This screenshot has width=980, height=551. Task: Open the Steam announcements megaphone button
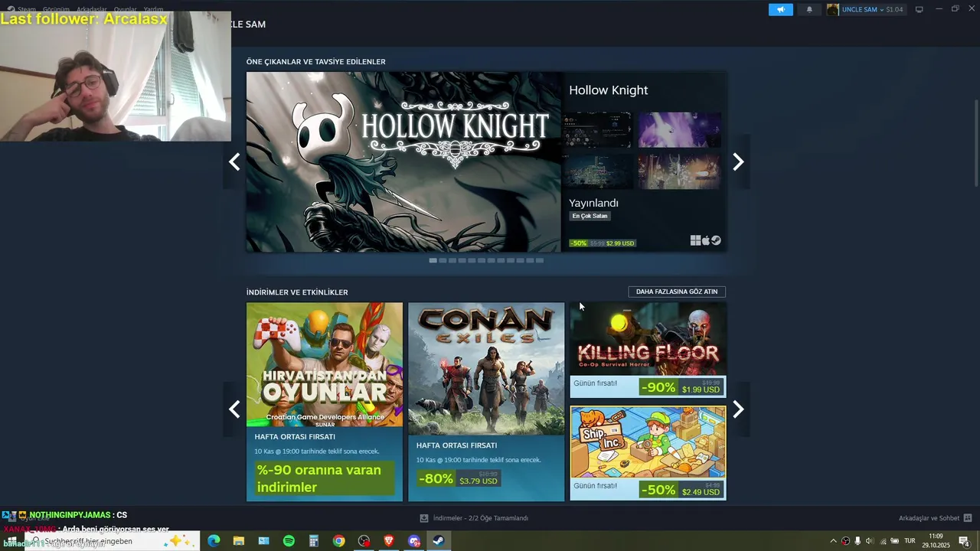pyautogui.click(x=780, y=9)
